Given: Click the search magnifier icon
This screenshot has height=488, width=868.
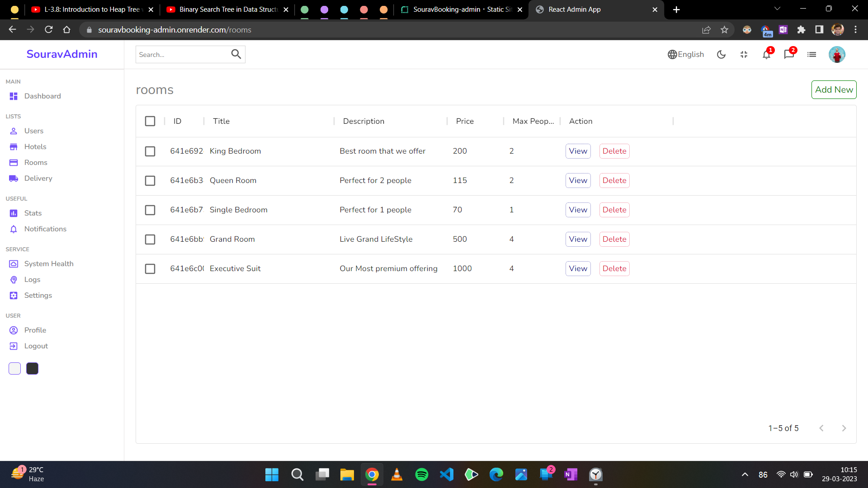Looking at the screenshot, I should click(236, 54).
